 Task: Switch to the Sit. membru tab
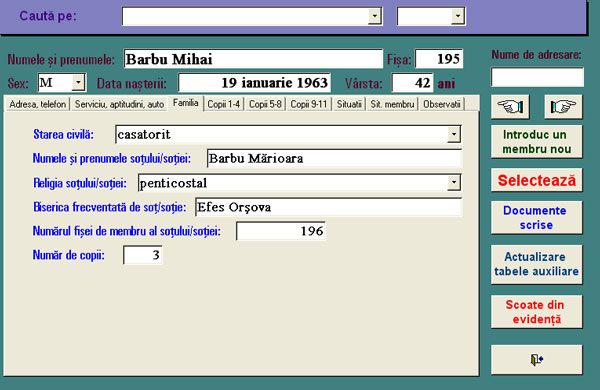point(392,104)
